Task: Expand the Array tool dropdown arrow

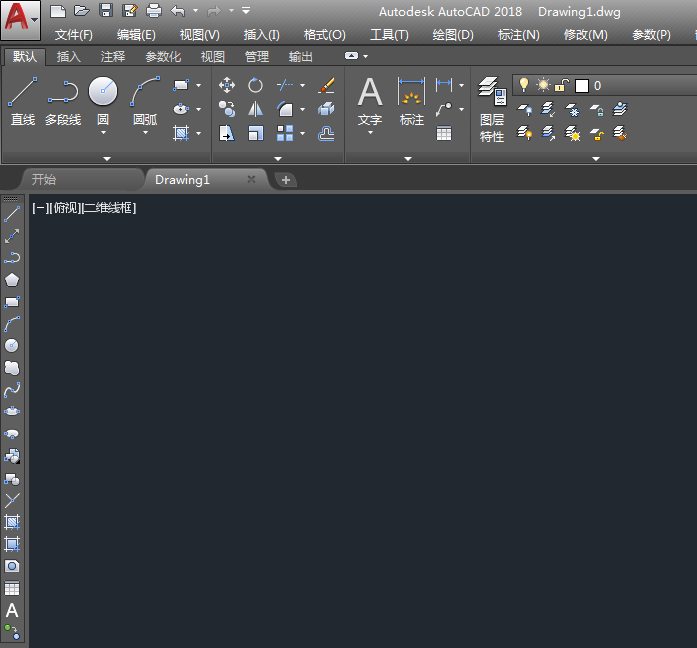Action: point(302,133)
